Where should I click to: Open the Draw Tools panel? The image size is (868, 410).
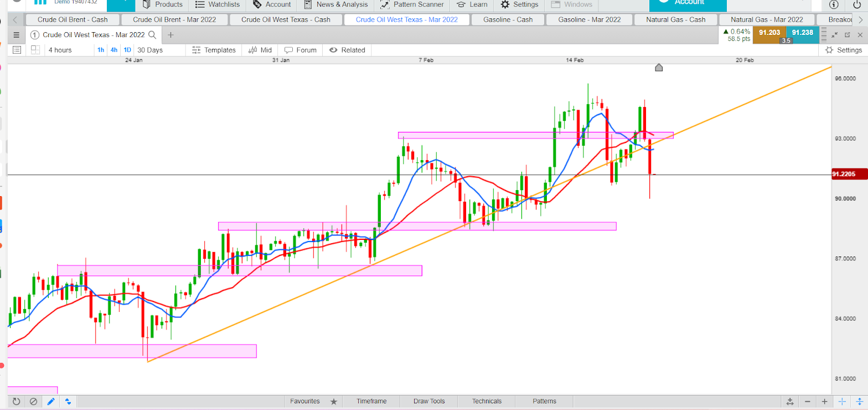click(x=429, y=401)
